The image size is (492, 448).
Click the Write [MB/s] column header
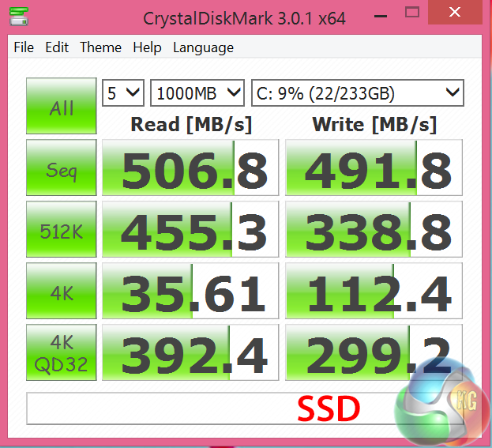coord(374,125)
